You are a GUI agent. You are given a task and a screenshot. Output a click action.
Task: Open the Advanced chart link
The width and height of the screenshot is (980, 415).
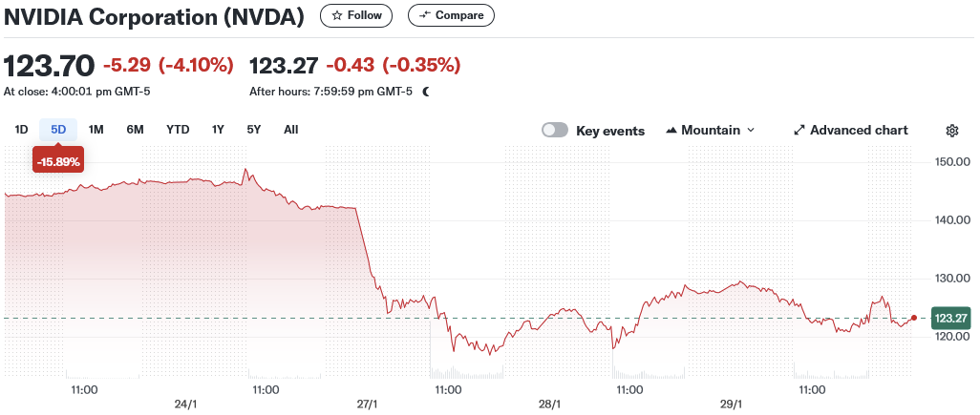click(x=859, y=131)
